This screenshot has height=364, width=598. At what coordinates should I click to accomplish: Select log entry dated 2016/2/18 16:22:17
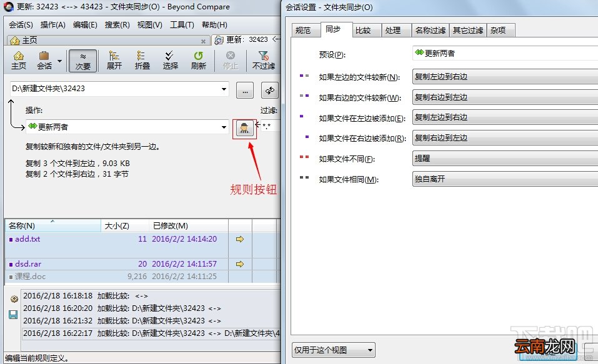coord(151,333)
